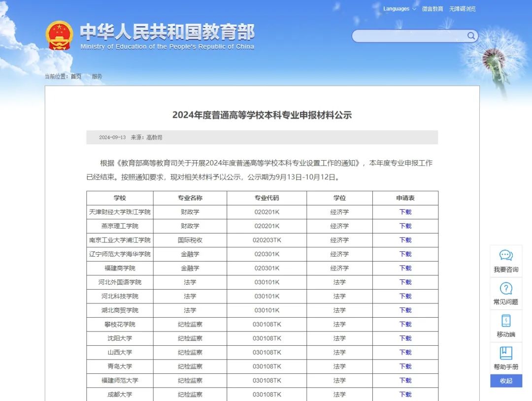Screen dimensions: 532x401
Task: Click the 专业名称 column header
Action: pos(190,198)
